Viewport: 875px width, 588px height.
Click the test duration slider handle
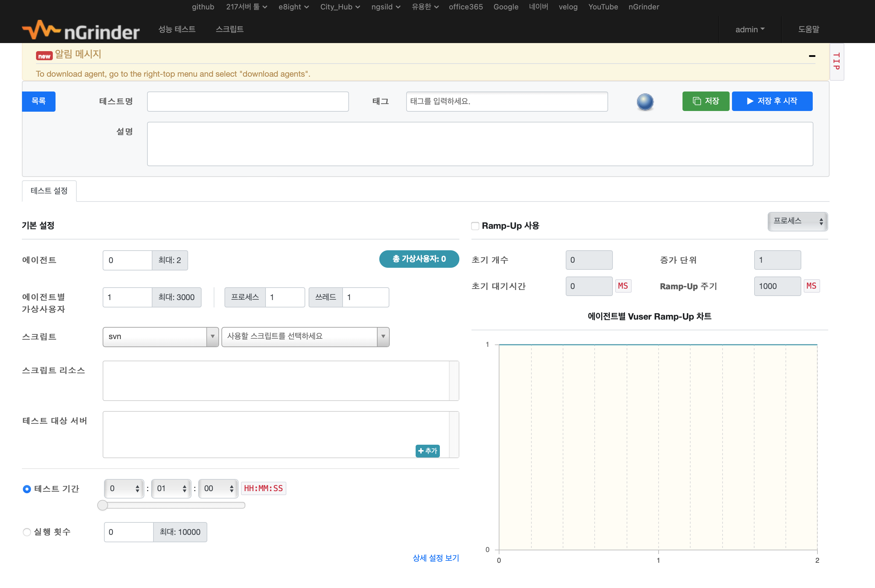(x=102, y=505)
